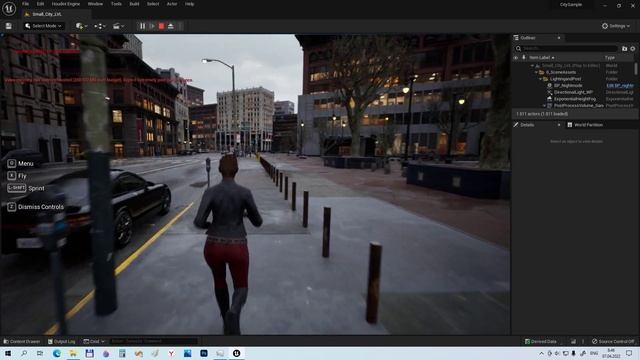
Task: Close the Details tab
Action: [x=559, y=125]
